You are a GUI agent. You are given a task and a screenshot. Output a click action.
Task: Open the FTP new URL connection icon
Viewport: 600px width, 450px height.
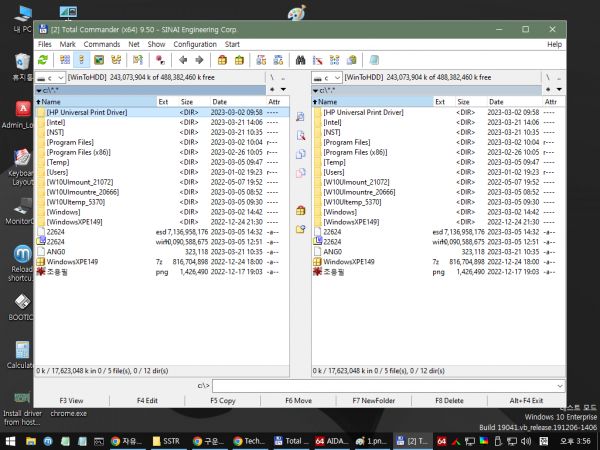coord(278,60)
